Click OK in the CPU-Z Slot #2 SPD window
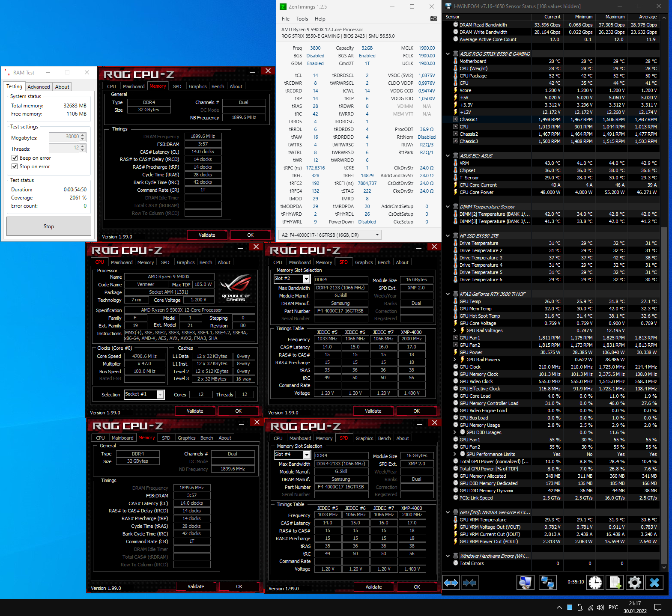This screenshot has height=616, width=672. tap(417, 411)
